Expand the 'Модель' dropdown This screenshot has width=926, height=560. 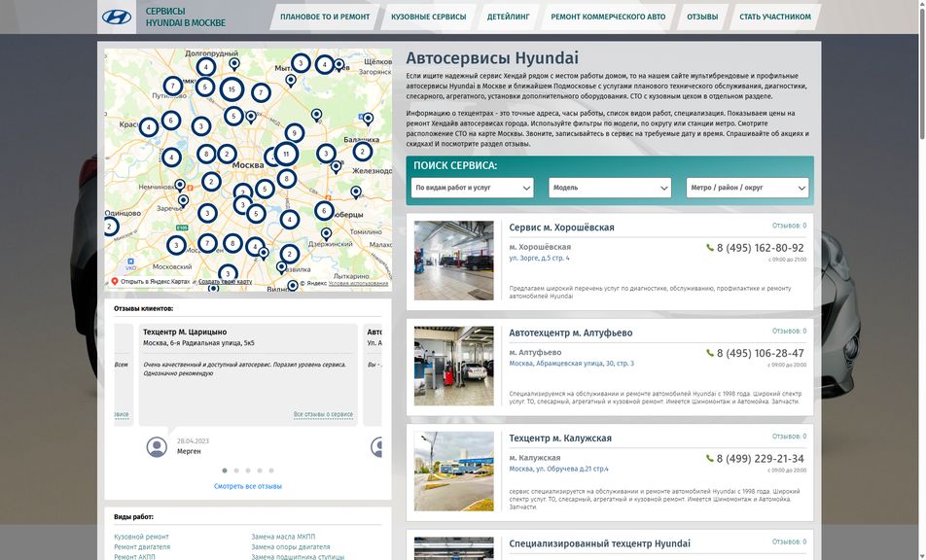tap(610, 188)
